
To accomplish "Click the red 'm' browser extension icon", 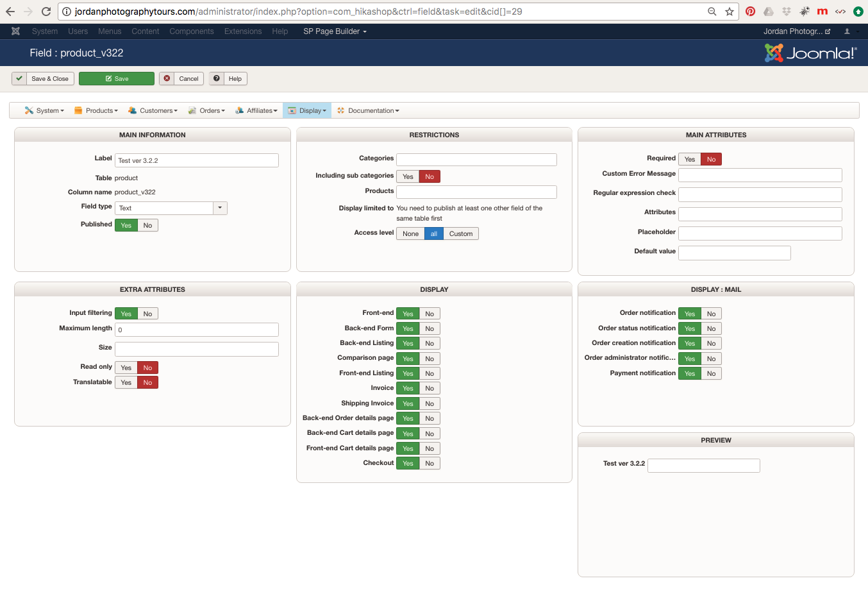I will pos(822,12).
